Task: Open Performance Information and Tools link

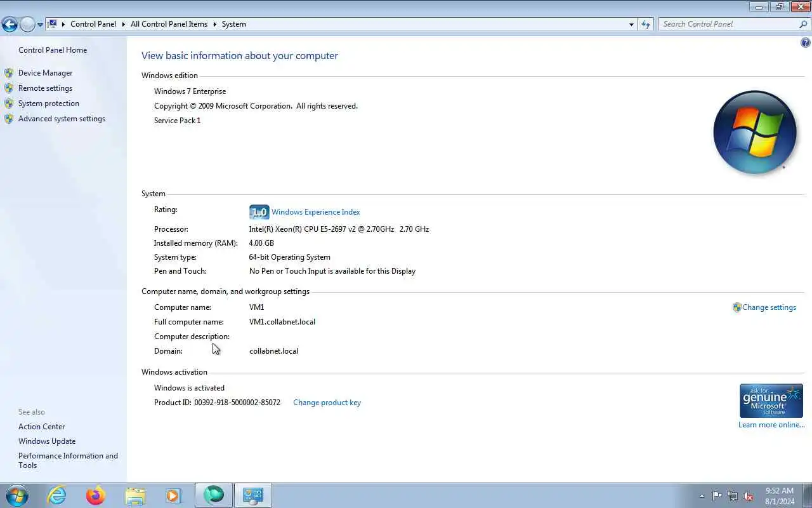Action: pos(68,460)
